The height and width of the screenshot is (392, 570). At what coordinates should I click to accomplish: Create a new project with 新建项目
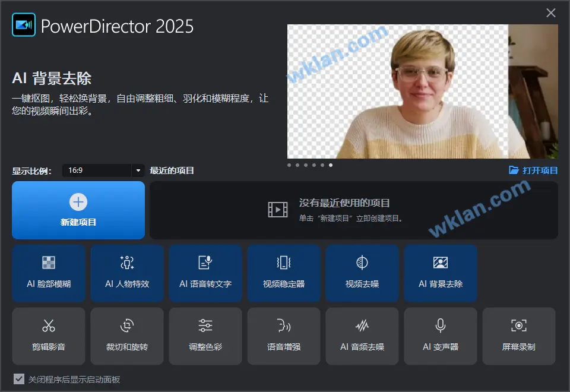coord(78,210)
